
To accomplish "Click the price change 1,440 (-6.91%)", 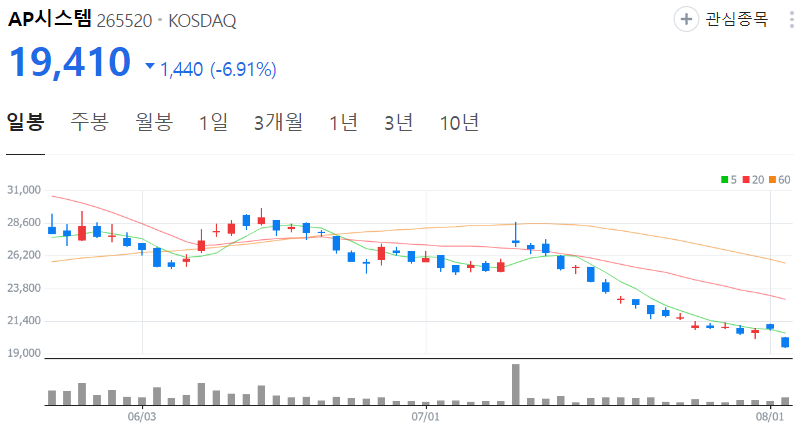I will click(x=219, y=69).
